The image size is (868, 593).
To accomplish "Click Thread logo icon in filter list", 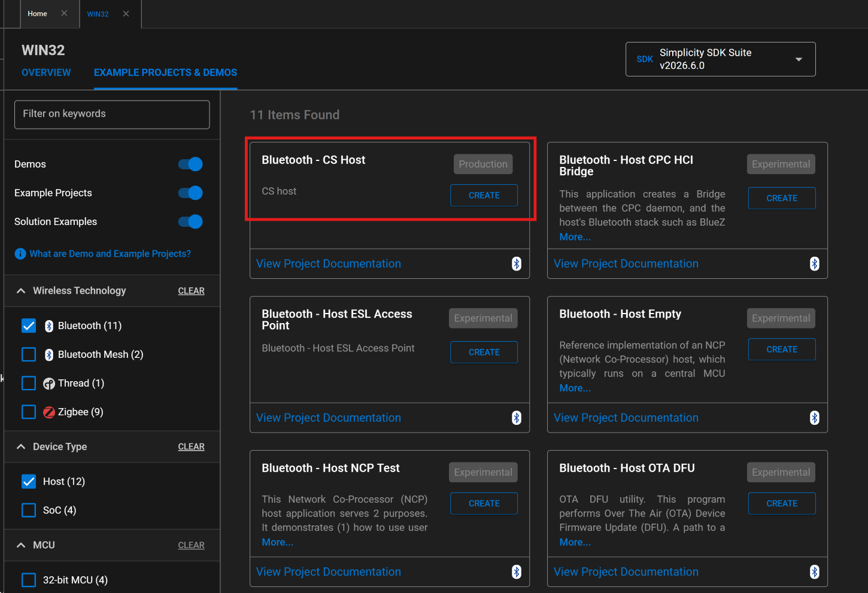I will pos(49,384).
